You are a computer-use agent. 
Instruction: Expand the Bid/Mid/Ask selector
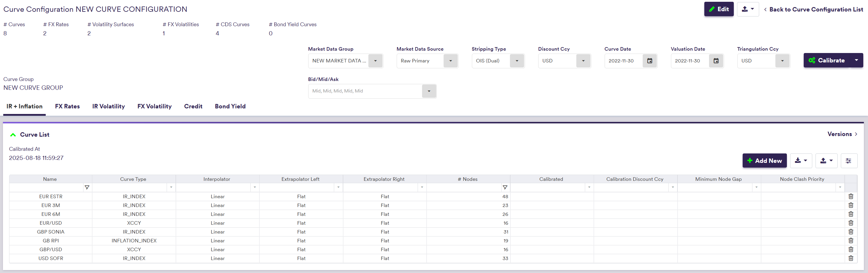coord(429,91)
